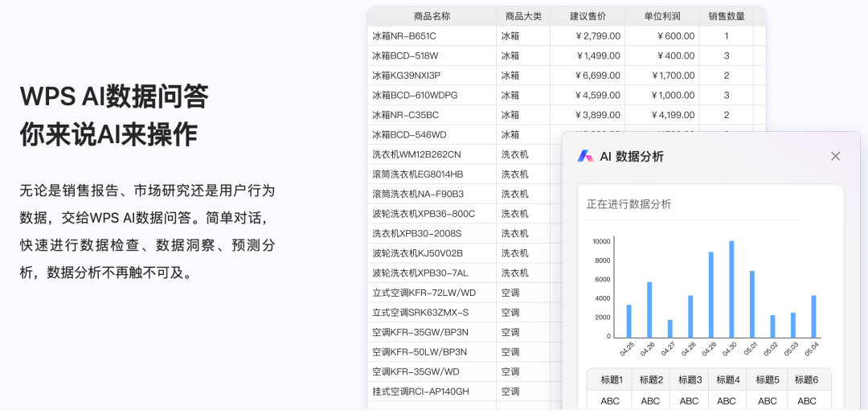Screen dimensions: 868x414
Task: Select the 商品大类 column header
Action: [x=523, y=16]
